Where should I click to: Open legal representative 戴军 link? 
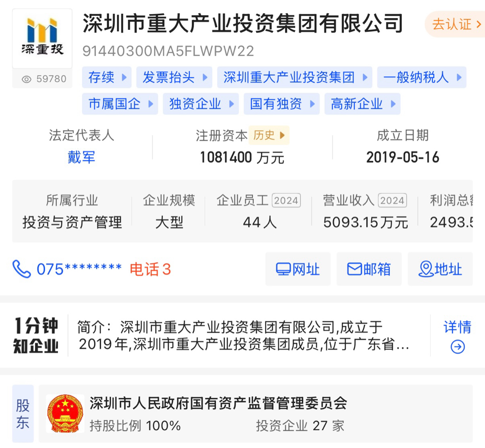coord(81,157)
